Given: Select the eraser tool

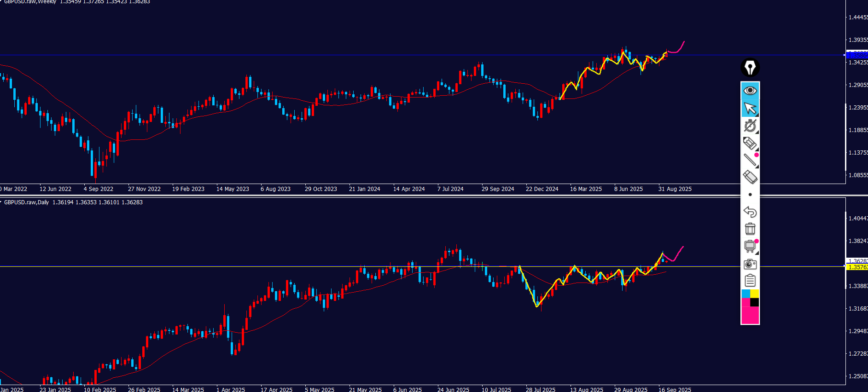Looking at the screenshot, I should pos(750,177).
